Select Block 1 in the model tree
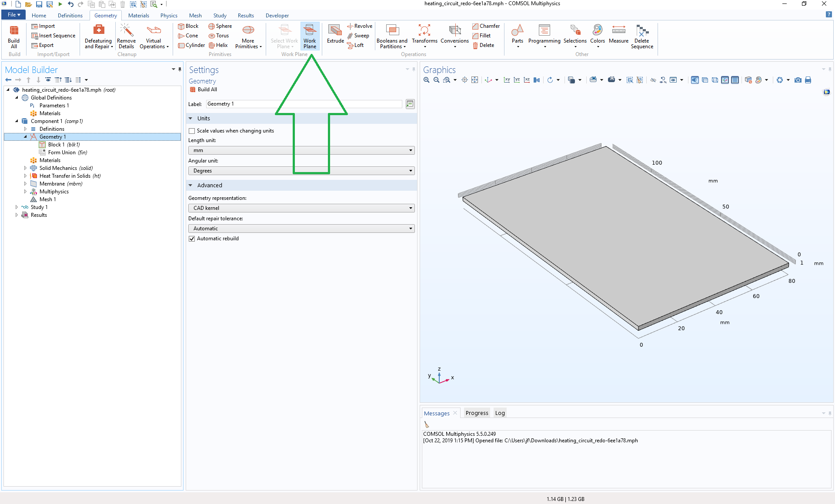This screenshot has width=835, height=504. coord(57,145)
